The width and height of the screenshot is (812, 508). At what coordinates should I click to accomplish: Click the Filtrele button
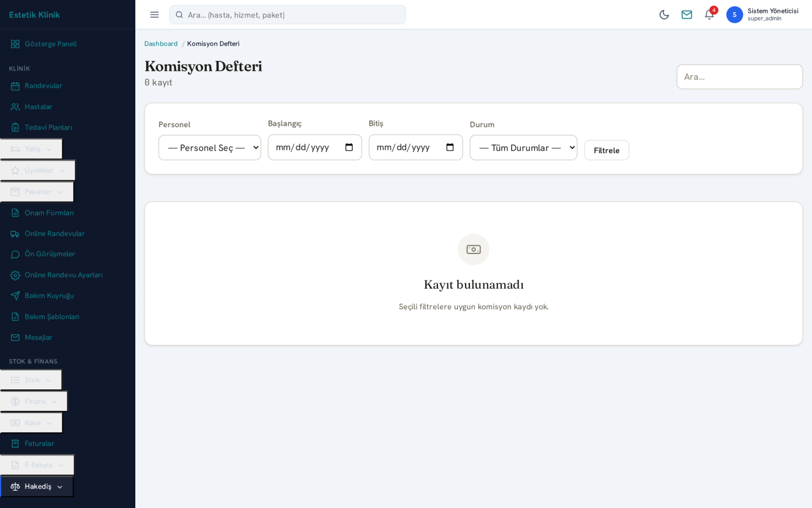point(606,150)
